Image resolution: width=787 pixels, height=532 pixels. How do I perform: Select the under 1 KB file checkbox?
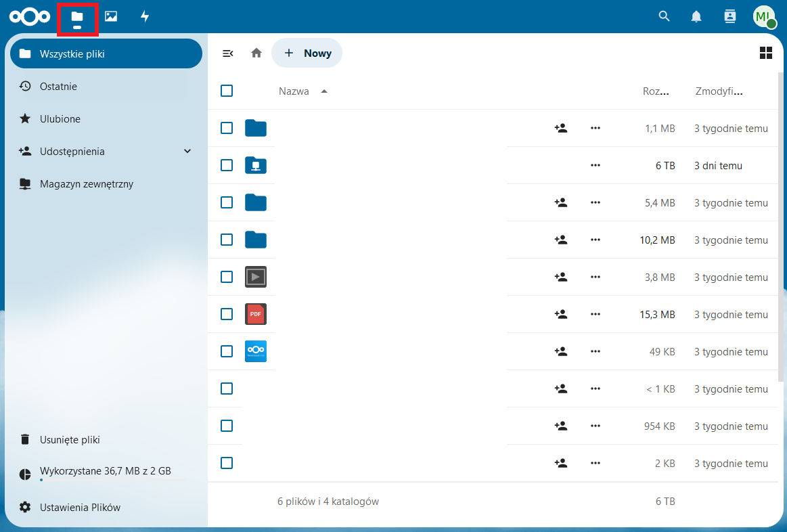point(227,389)
